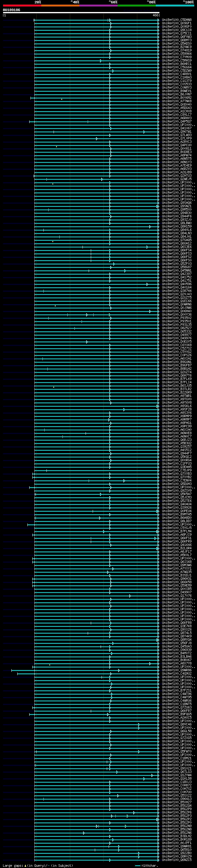Click the white query sequence bar
Screen dimensions: 197x868
click(x=81, y=13)
